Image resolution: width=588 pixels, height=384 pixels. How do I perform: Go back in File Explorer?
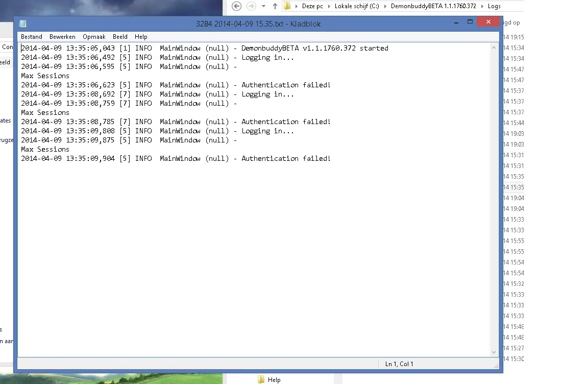[x=236, y=6]
